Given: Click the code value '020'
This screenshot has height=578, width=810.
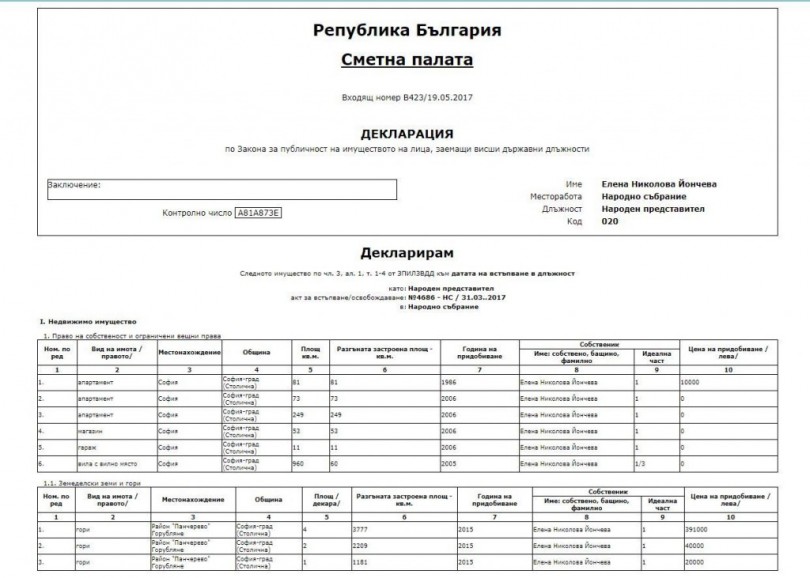Looking at the screenshot, I should coord(610,222).
